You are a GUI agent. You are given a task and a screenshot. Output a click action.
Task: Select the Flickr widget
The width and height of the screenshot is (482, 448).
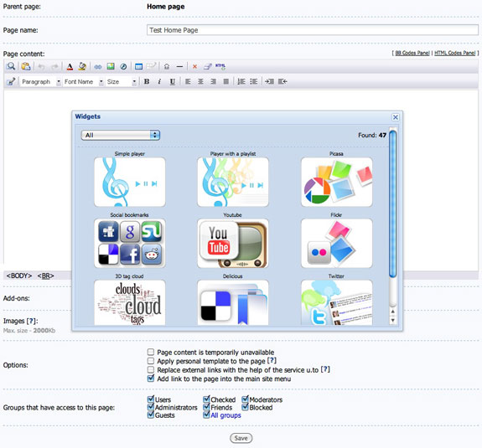337,243
